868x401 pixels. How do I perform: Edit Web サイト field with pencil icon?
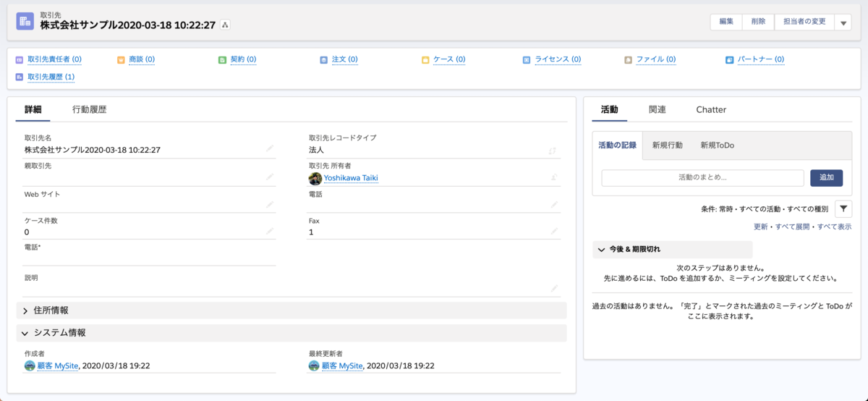coord(270,205)
